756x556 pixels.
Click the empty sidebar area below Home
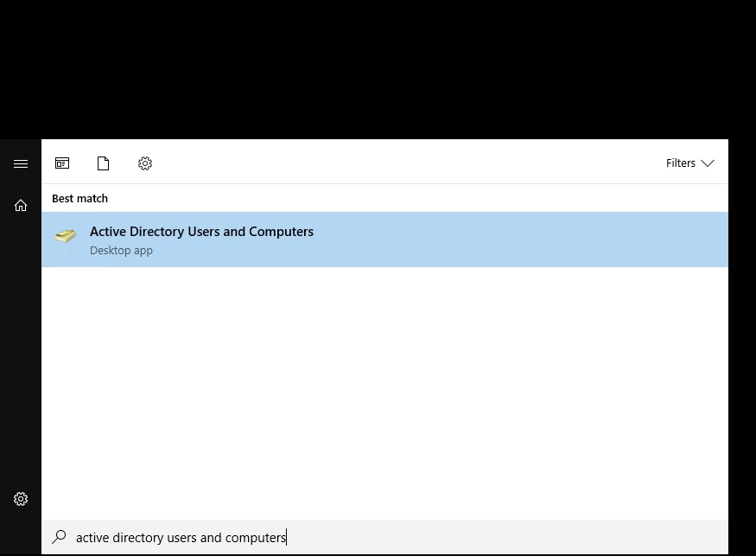(x=21, y=346)
